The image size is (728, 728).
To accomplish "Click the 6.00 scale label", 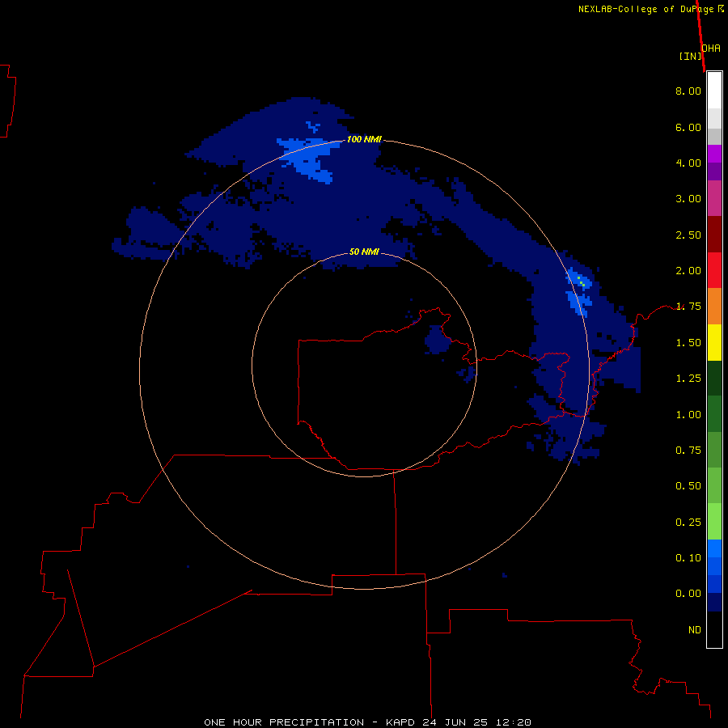I will pyautogui.click(x=688, y=127).
